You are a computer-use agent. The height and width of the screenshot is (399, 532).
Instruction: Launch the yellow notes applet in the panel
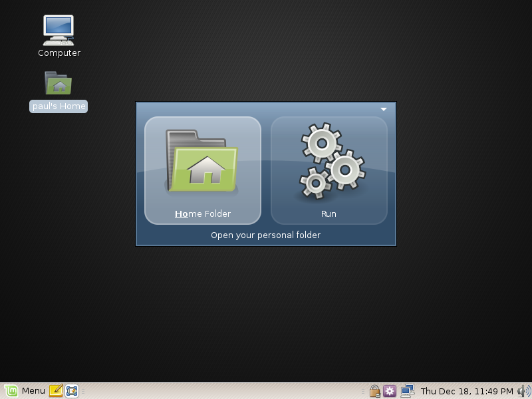click(56, 391)
